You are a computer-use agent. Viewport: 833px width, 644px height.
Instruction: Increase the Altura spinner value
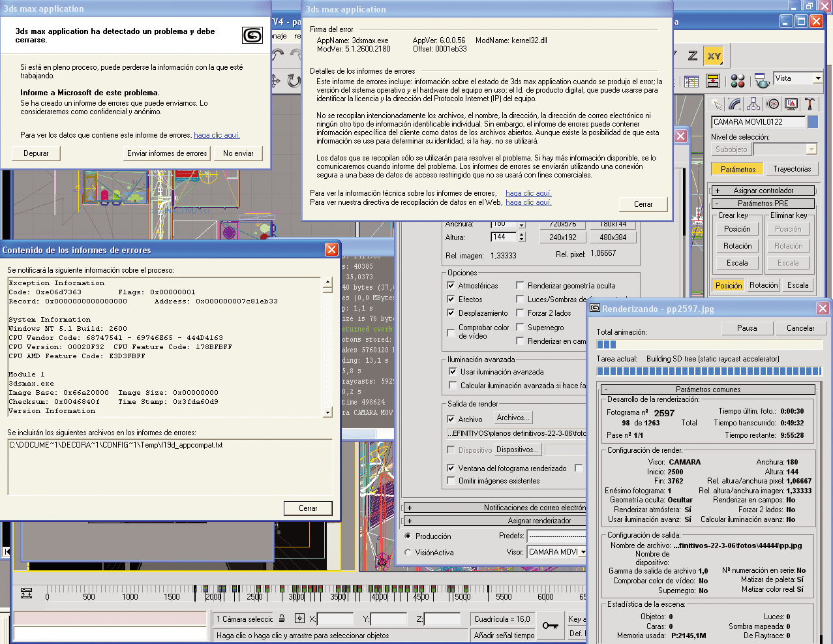pos(521,234)
